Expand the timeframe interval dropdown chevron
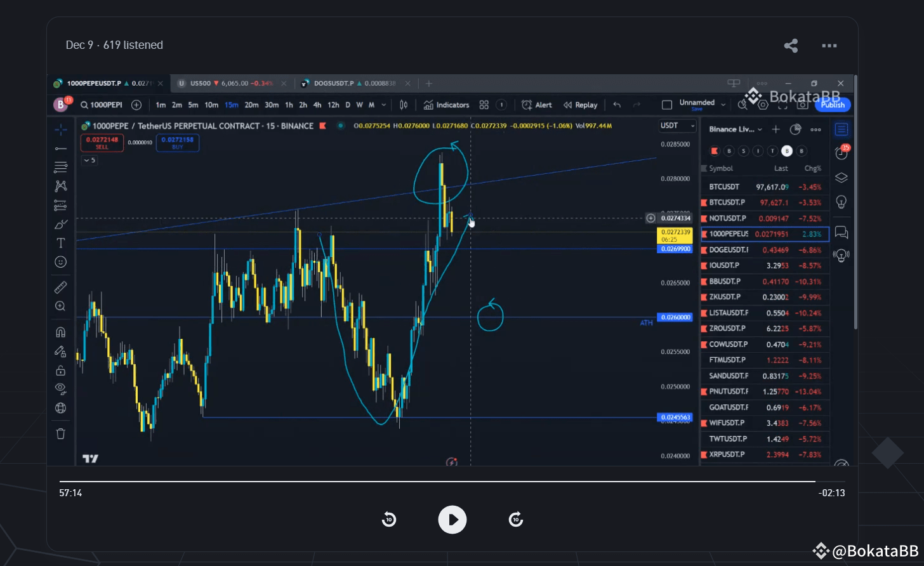 pyautogui.click(x=384, y=105)
